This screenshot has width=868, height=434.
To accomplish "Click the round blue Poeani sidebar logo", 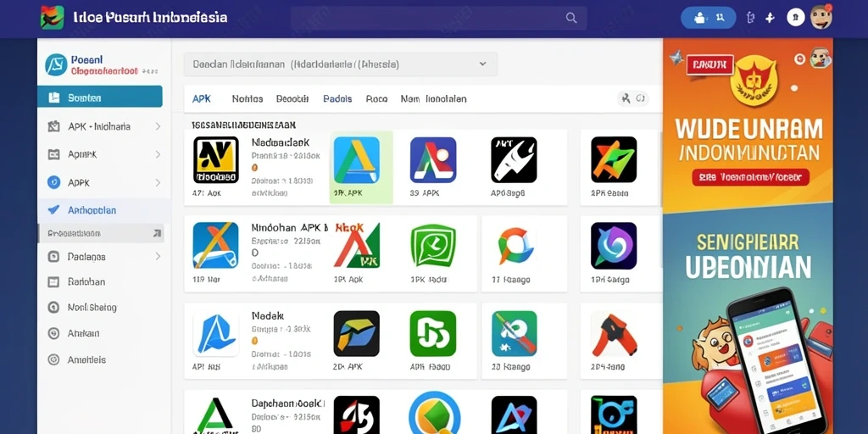I will click(x=56, y=64).
